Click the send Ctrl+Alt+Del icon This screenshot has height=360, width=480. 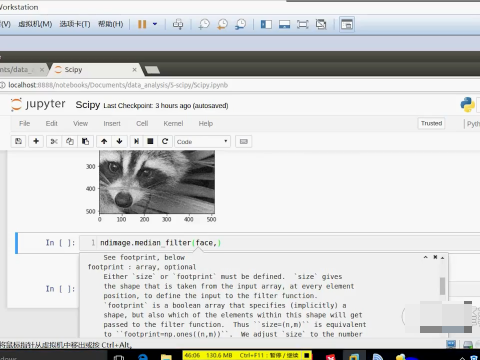coord(178,24)
